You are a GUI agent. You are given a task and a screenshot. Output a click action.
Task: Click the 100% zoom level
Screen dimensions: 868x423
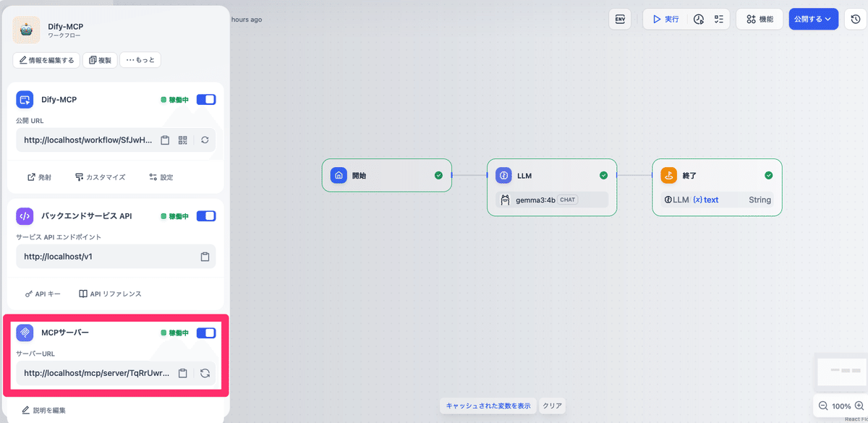pyautogui.click(x=841, y=406)
